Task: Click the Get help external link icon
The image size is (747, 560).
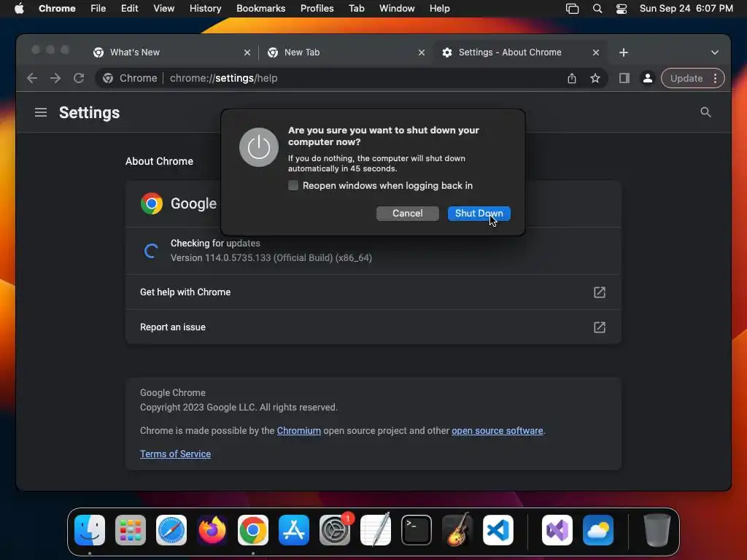Action: (x=600, y=292)
